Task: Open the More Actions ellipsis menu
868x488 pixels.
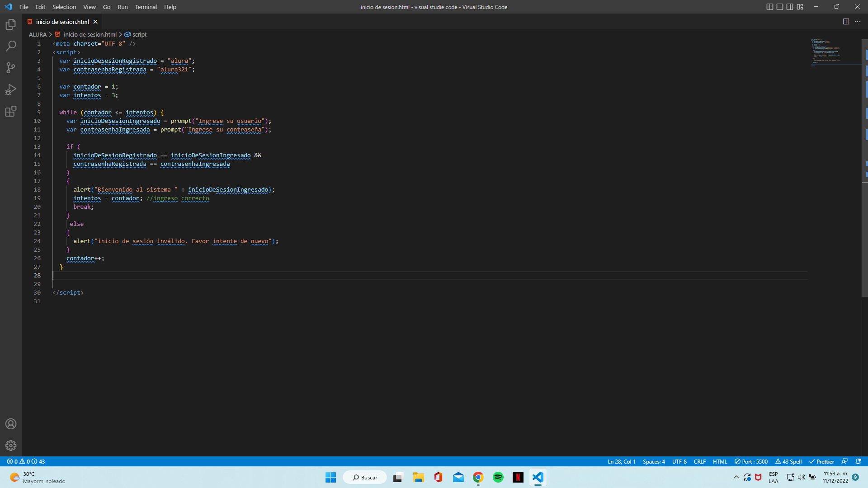Action: 858,22
